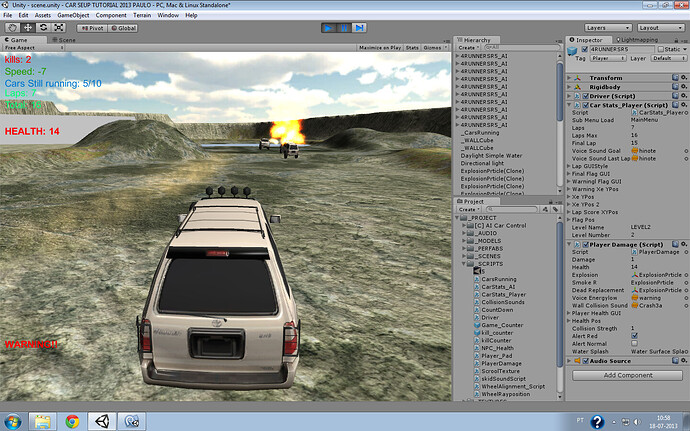The image size is (690, 431).
Task: Disable the Audio Source component checkbox
Action: pyautogui.click(x=586, y=361)
